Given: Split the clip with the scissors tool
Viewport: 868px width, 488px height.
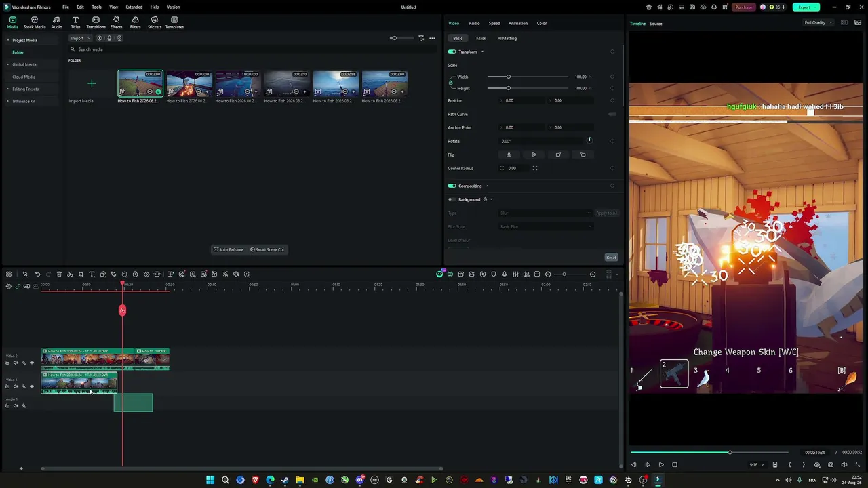Looking at the screenshot, I should [70, 274].
